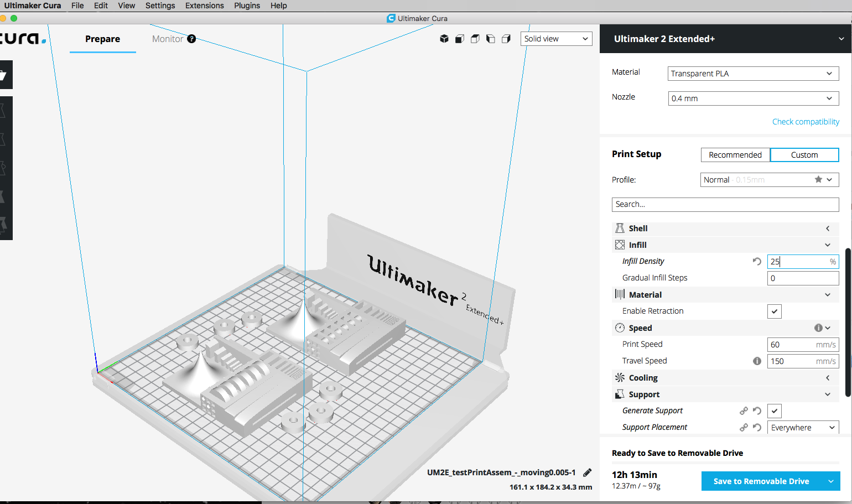
Task: Open the Extensions menu
Action: (205, 6)
